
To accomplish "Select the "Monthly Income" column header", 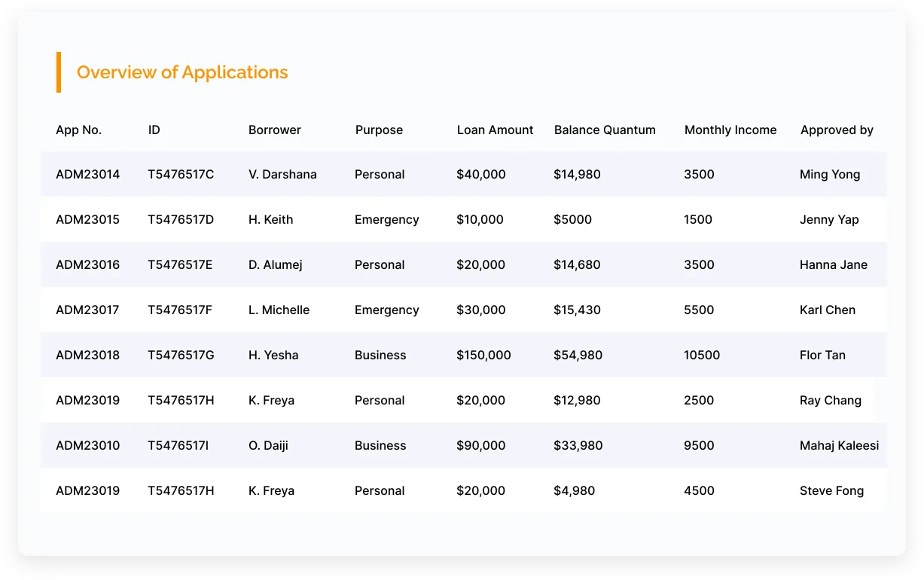I will [730, 130].
